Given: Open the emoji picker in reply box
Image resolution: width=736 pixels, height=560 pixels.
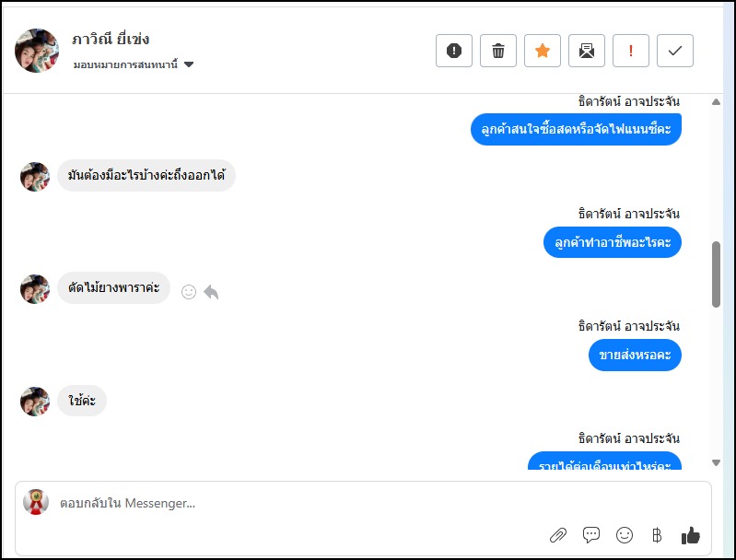Looking at the screenshot, I should 625,535.
